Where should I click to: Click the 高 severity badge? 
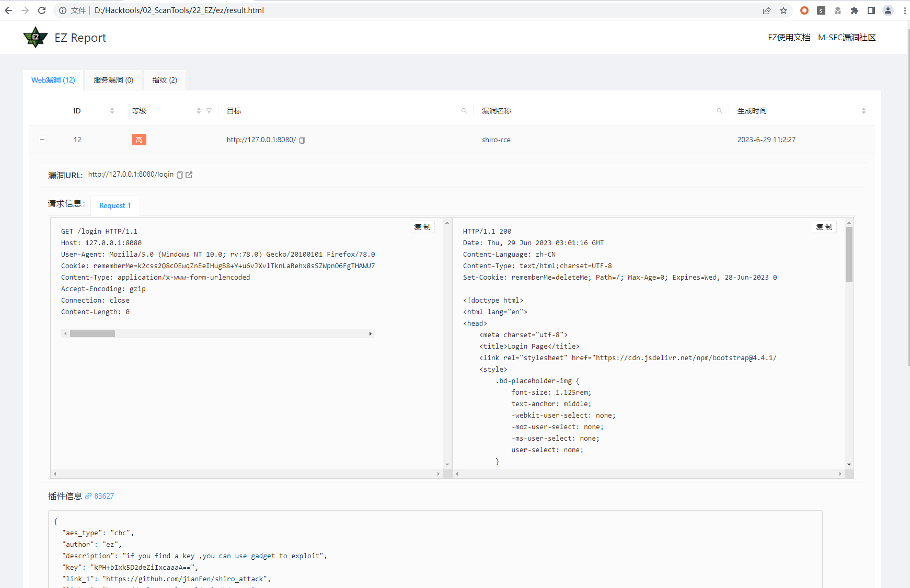[x=139, y=140]
